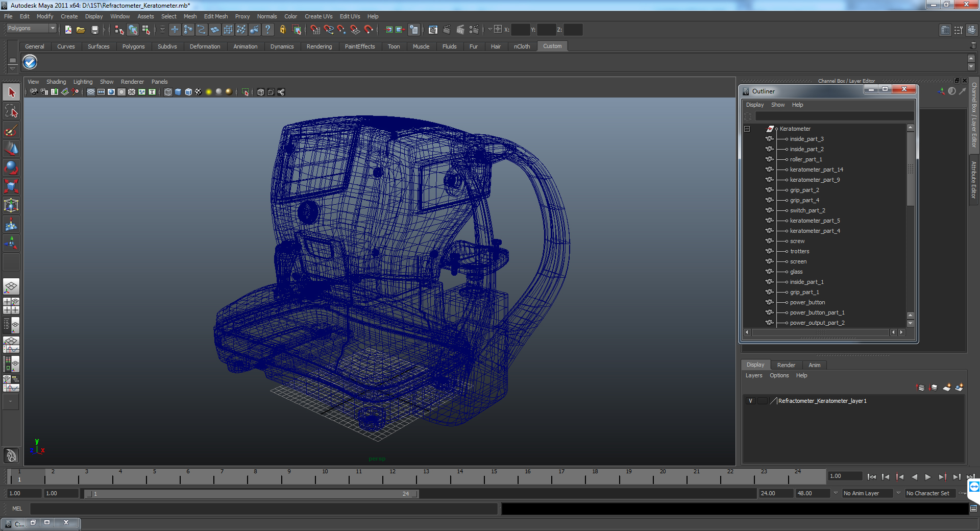
Task: Collapse the Keratometer group in Outliner
Action: tap(747, 129)
